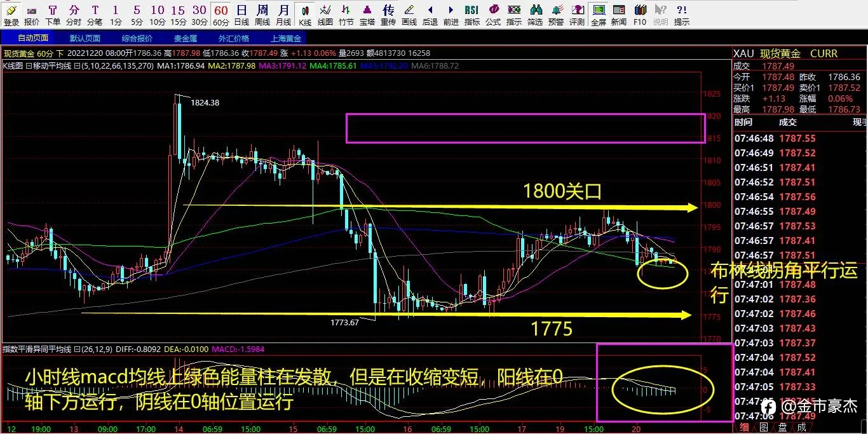Screen dimensions: 868x434
Task: Click the 重传 reload data icon
Action: [388, 15]
